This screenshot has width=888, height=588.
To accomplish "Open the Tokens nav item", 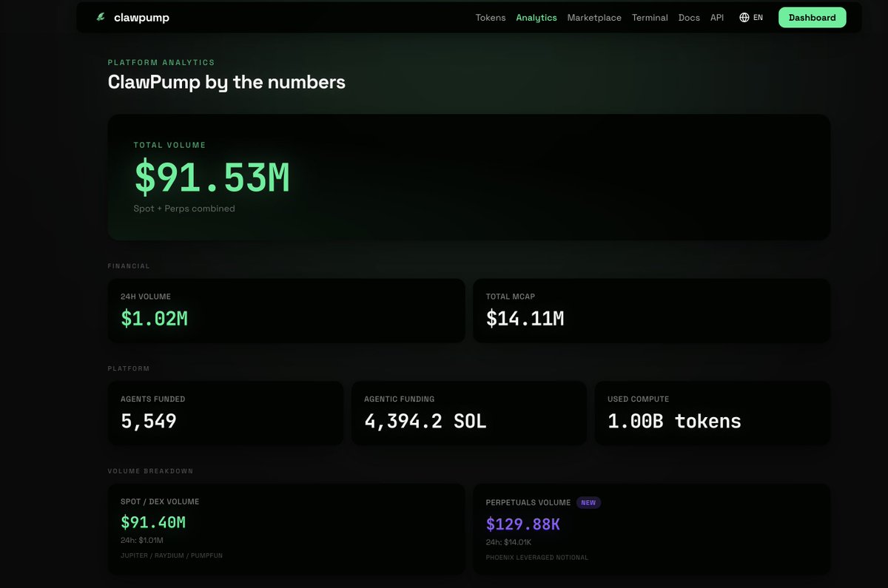I will click(491, 18).
